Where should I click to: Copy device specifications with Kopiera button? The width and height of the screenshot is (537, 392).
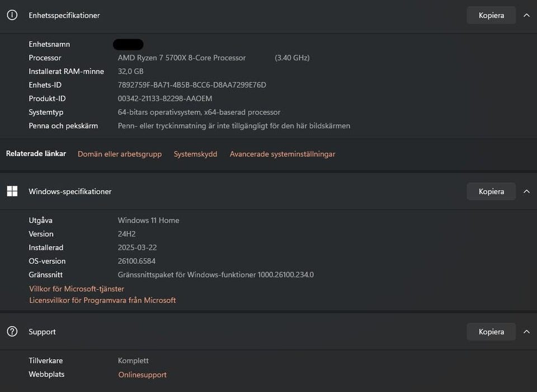pyautogui.click(x=491, y=15)
